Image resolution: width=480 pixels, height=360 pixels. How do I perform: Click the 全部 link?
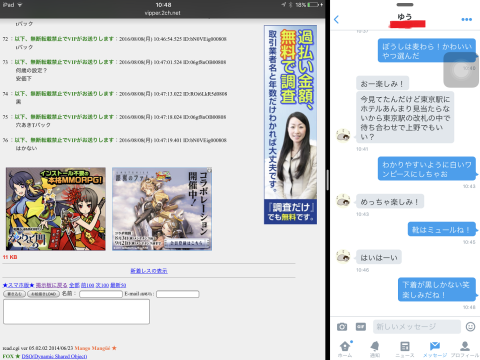click(74, 285)
